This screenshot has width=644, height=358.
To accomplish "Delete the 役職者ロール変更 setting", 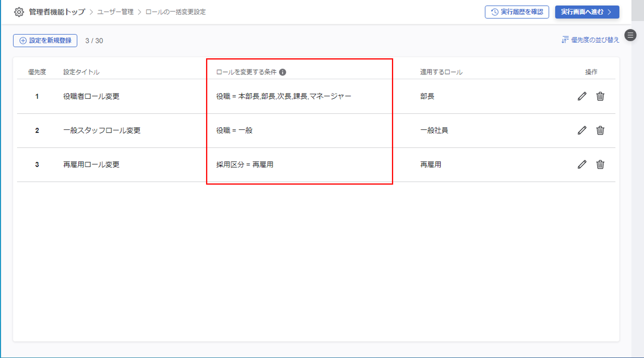I will coord(600,96).
